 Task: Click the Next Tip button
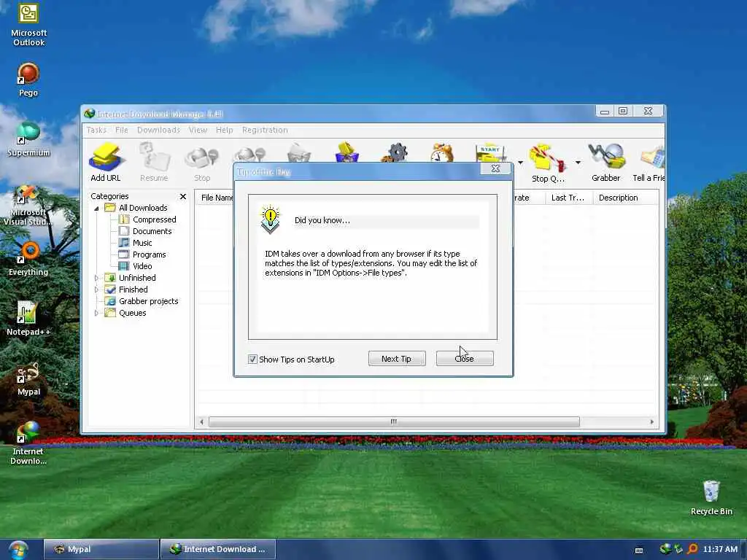tap(397, 359)
